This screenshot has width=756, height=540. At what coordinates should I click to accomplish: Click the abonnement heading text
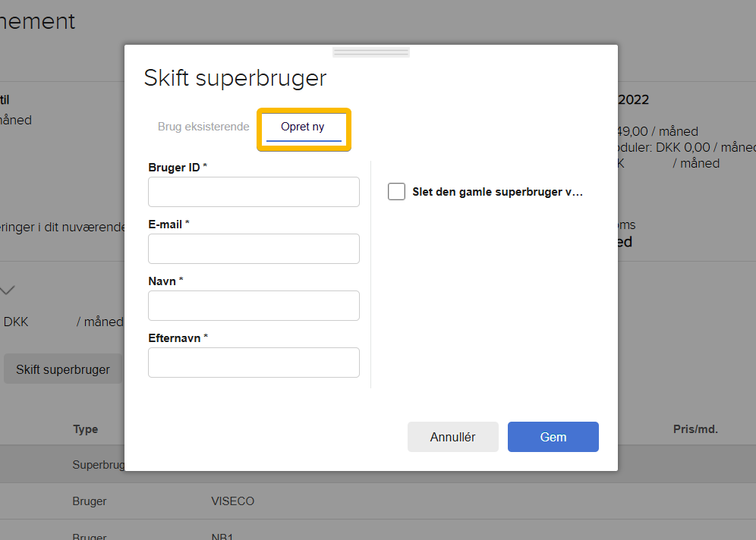(38, 21)
